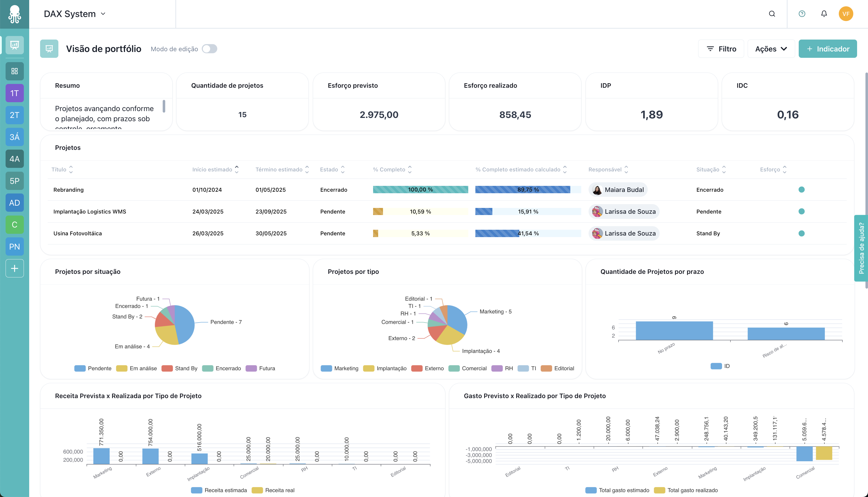Expand the Ações dropdown menu
868x497 pixels.
tap(771, 49)
